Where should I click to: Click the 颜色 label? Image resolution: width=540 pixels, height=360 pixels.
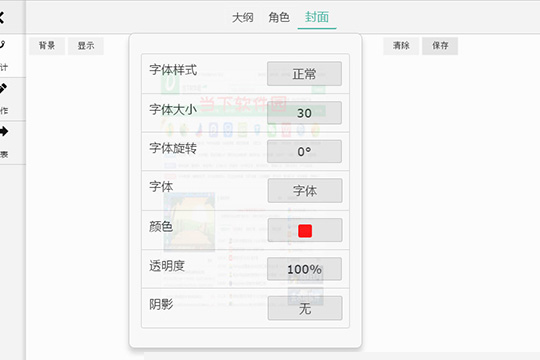[161, 226]
